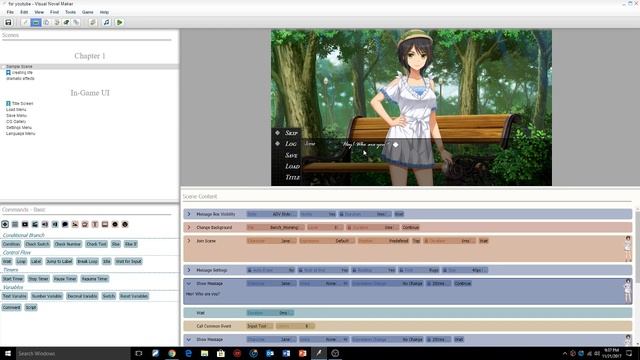Expand the Change Background command row

tap(189, 227)
